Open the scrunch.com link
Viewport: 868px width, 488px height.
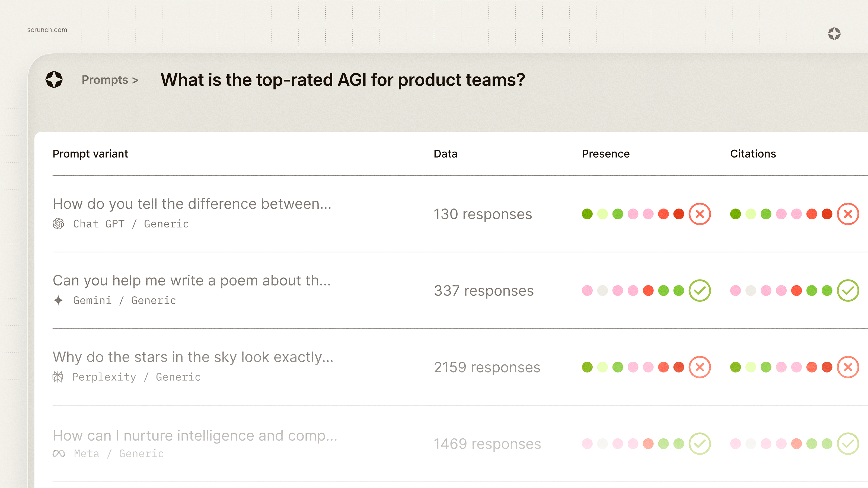[47, 30]
